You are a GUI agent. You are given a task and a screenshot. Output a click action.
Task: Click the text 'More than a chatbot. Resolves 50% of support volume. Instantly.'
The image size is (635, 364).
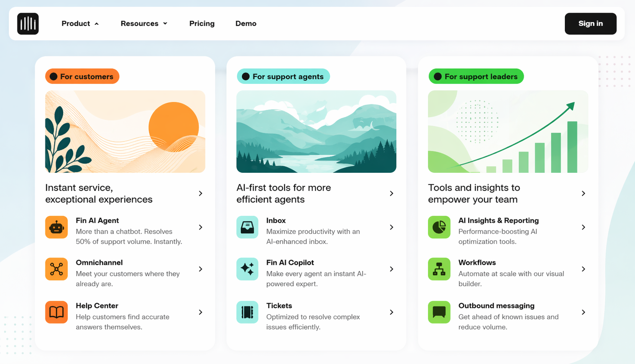click(129, 236)
